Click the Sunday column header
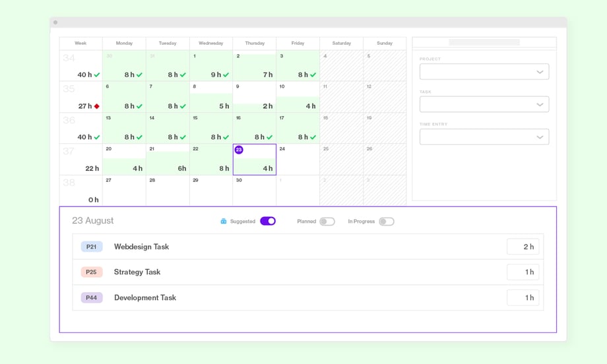The height and width of the screenshot is (364, 607). 385,44
